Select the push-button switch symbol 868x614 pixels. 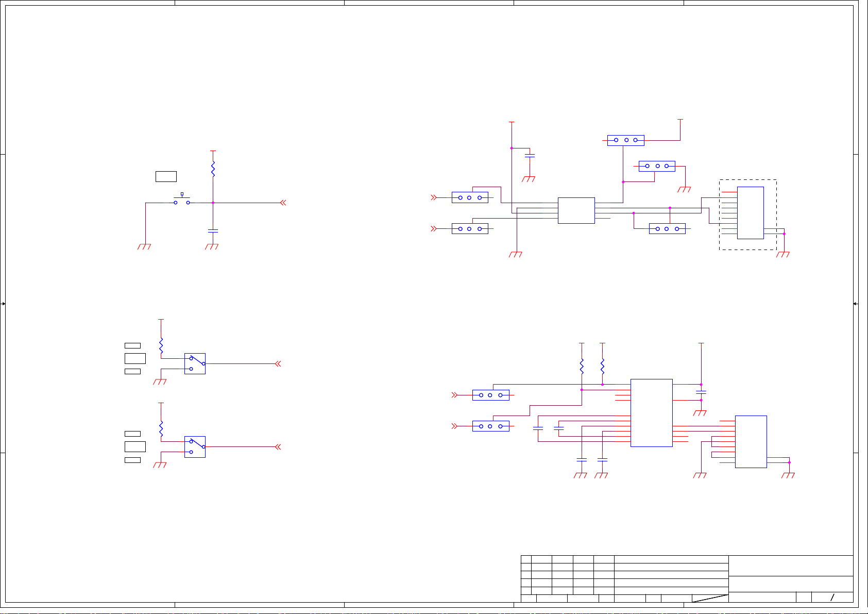(x=182, y=200)
